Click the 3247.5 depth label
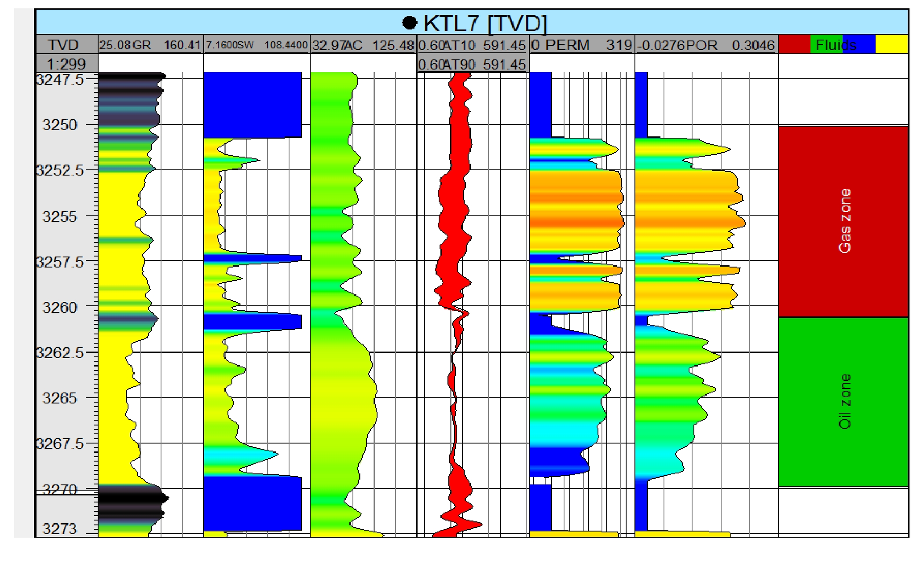This screenshot has width=924, height=561. click(60, 80)
